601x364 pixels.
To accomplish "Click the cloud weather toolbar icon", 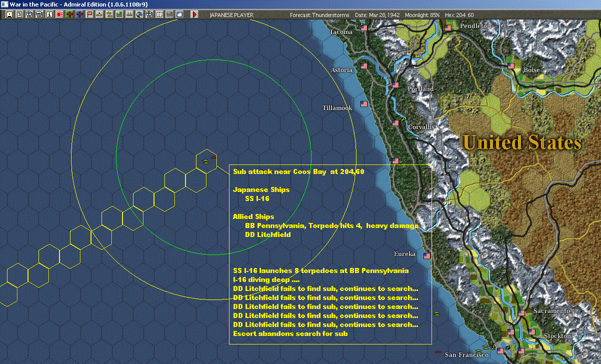I will (x=179, y=14).
